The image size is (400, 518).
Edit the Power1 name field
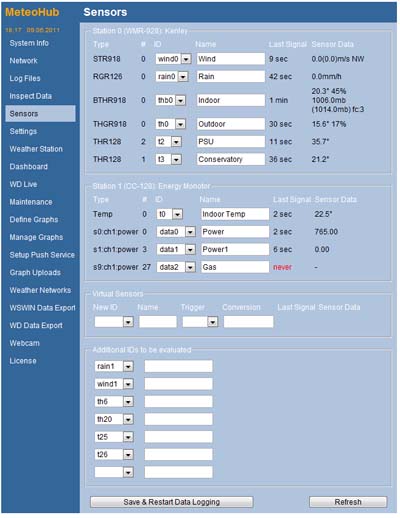coord(235,250)
